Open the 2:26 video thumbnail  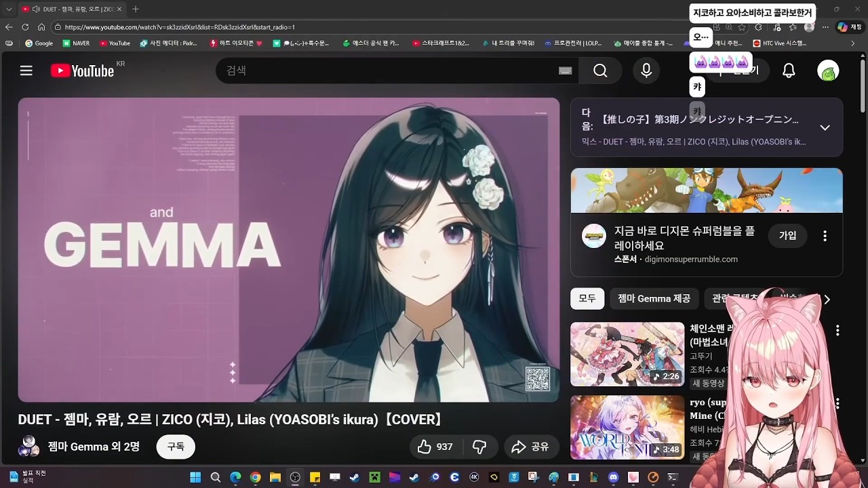pos(627,354)
